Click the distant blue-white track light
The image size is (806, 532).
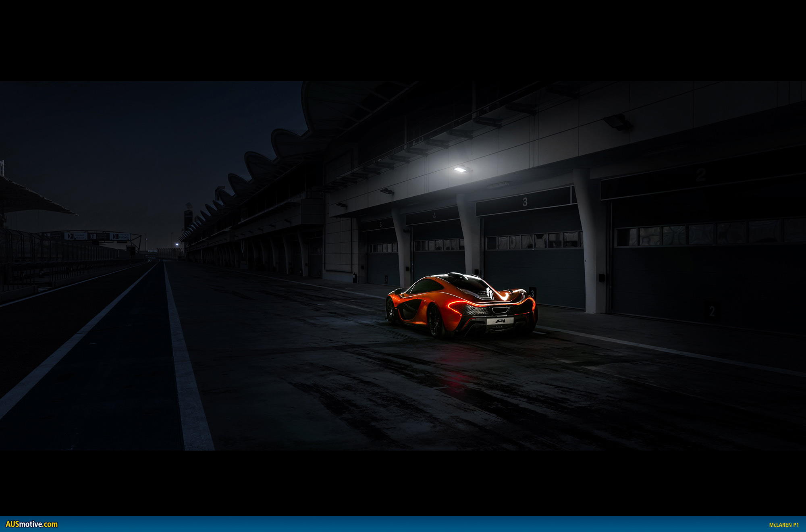pos(177,244)
